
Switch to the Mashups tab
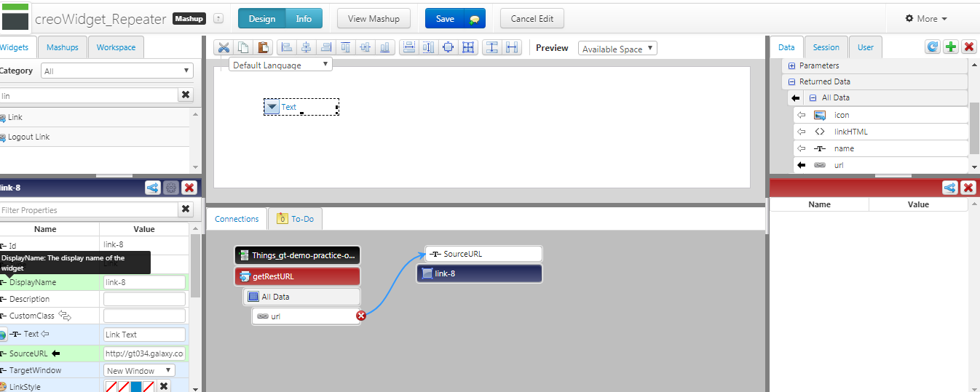point(63,47)
